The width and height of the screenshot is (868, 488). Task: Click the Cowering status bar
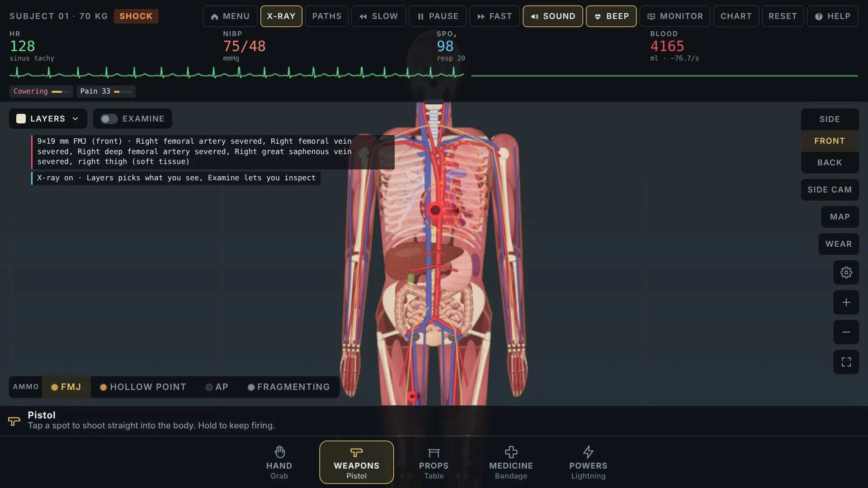(41, 91)
